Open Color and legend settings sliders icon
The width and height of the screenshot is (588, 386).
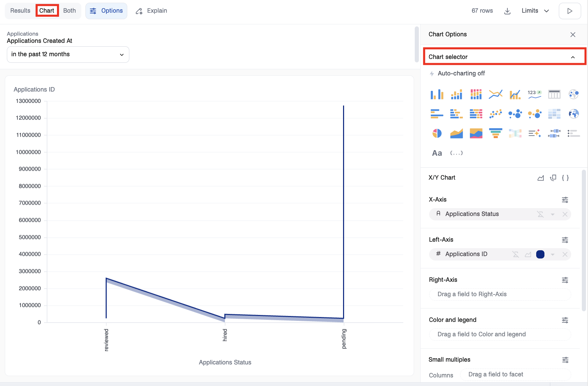point(565,320)
